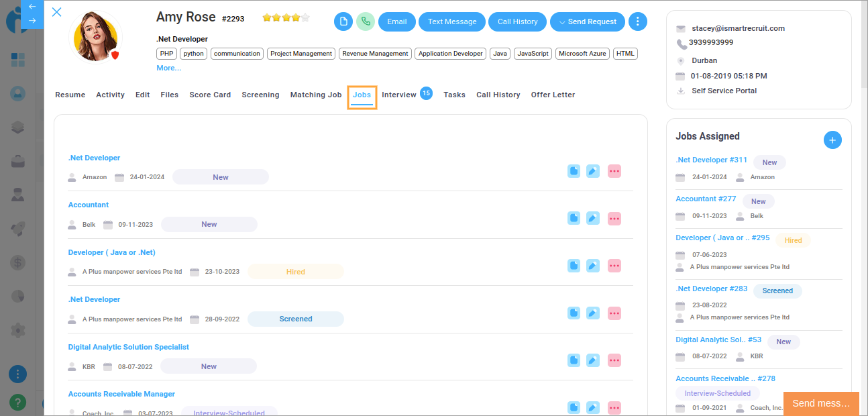
Task: Open the three-dot more options menu in header
Action: [x=637, y=21]
